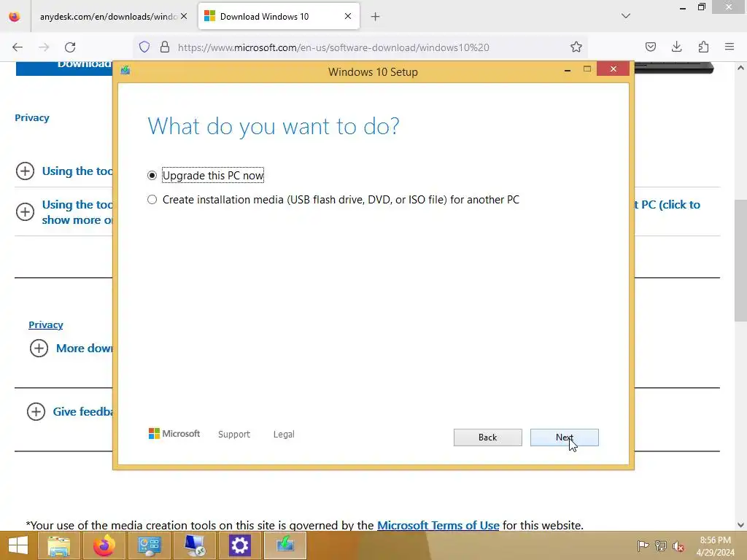Viewport: 747px width, 560px height.
Task: Click the Windows Setup taskbar icon
Action: pyautogui.click(x=285, y=545)
